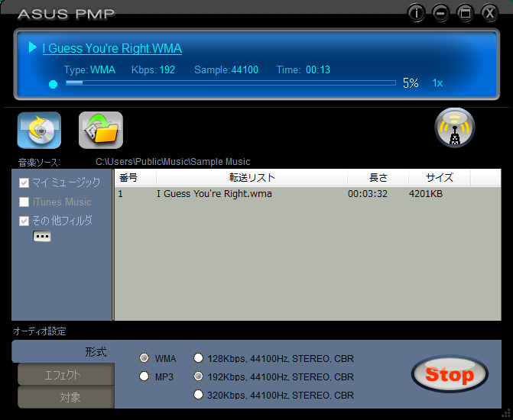Sort by the 番号 column header
513x420 pixels.
[135, 178]
